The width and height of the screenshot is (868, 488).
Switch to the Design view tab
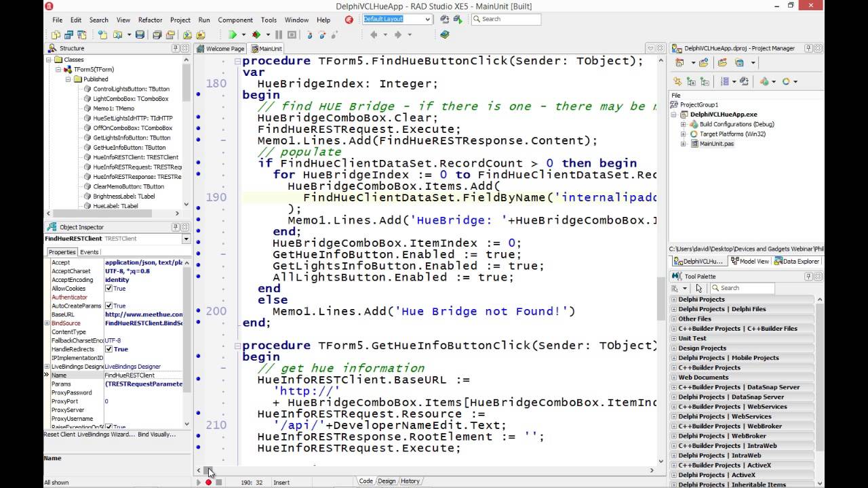[387, 481]
